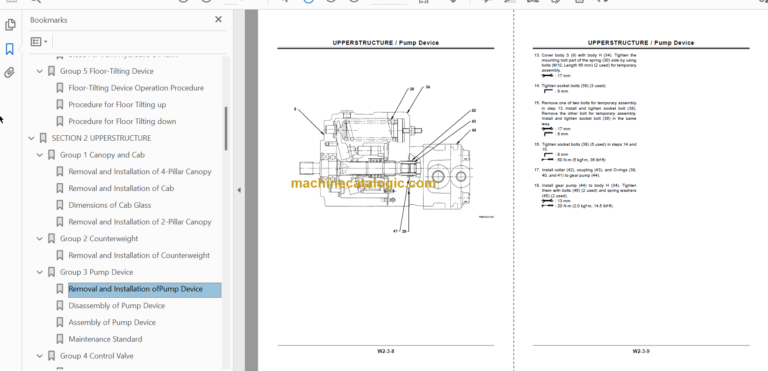Collapse SECTION 2 UPPERSTRUCTURE
This screenshot has width=768, height=371.
[31, 138]
